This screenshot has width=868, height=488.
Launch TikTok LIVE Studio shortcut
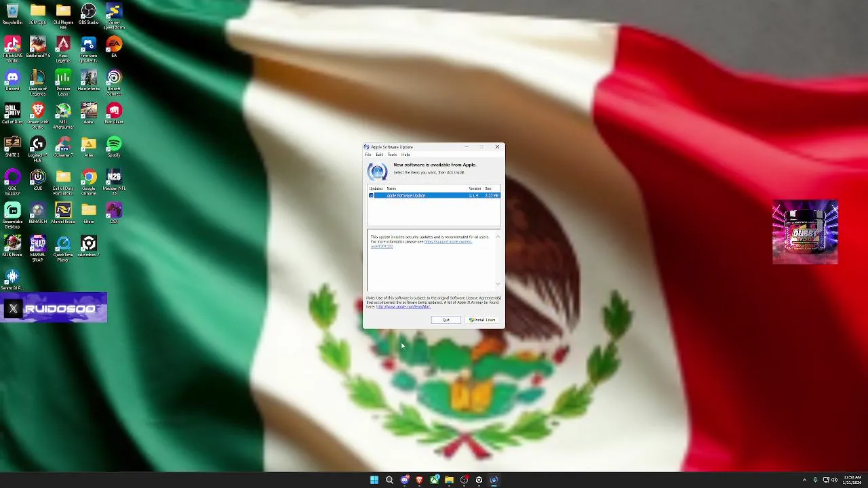point(12,49)
